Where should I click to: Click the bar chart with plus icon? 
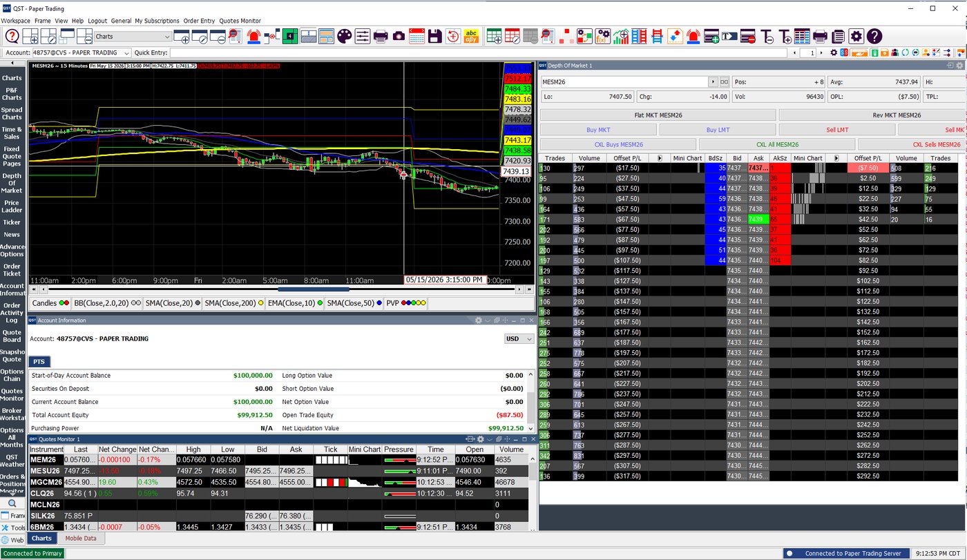pyautogui.click(x=620, y=36)
